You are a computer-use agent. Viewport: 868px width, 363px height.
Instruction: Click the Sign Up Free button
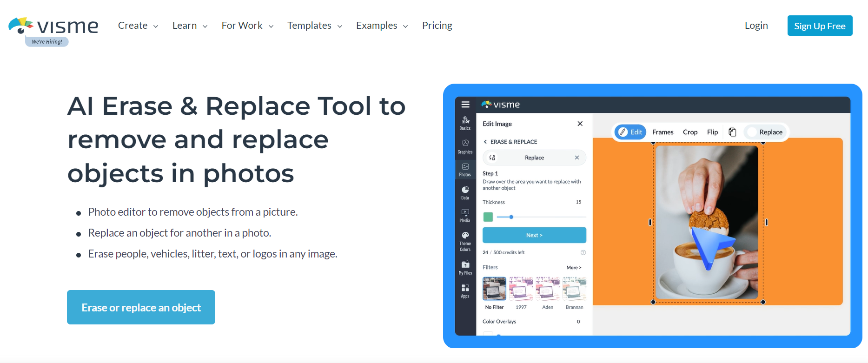819,26
